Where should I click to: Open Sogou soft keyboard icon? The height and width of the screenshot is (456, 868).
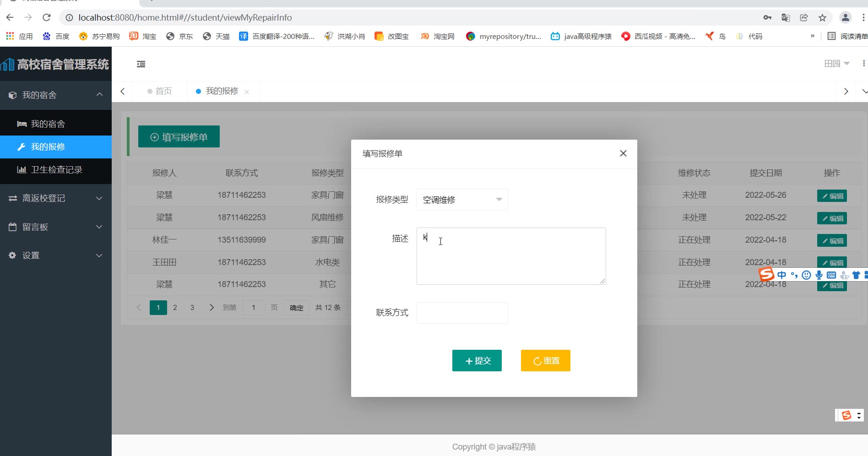(831, 275)
